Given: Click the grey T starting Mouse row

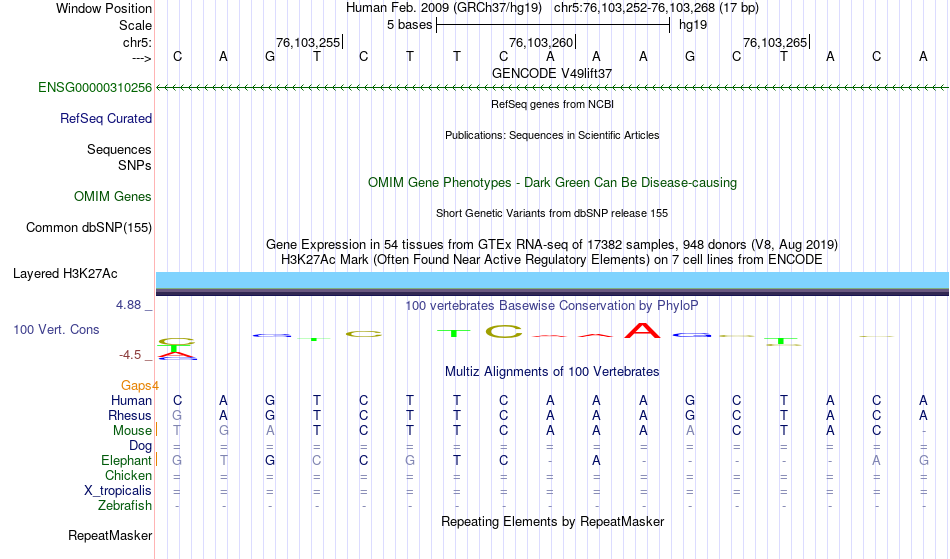Looking at the screenshot, I should (177, 431).
